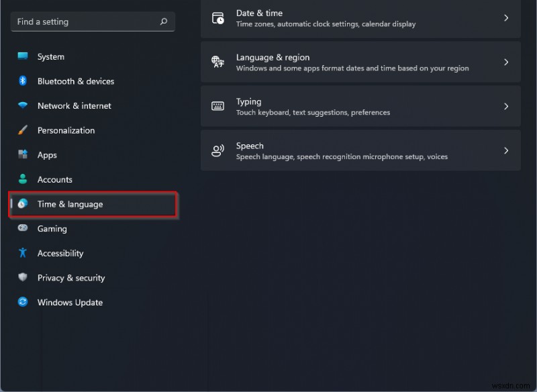Click the Find a setting search field
This screenshot has height=392, width=537.
tap(93, 21)
